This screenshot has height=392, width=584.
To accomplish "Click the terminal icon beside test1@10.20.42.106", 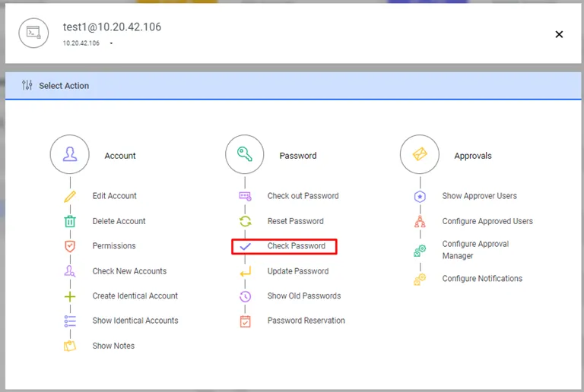I will point(33,33).
